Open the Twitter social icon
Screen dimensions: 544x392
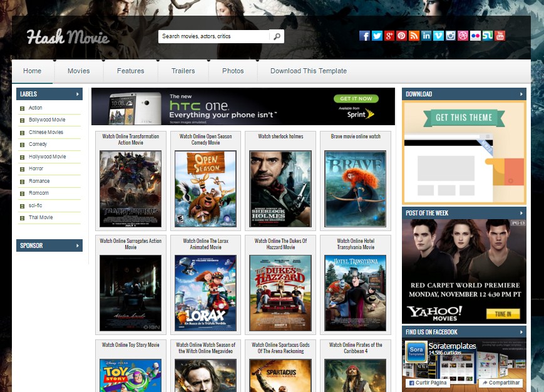[x=377, y=36]
